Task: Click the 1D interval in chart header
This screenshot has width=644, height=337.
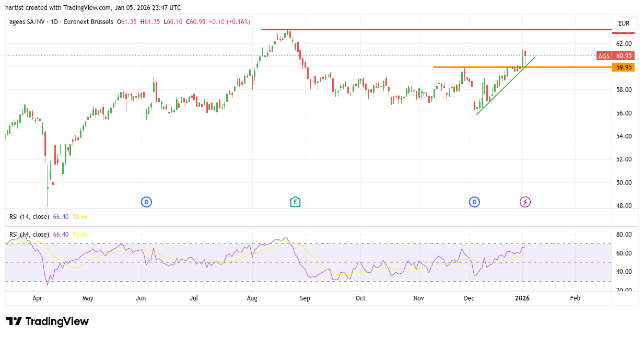Action: (54, 22)
